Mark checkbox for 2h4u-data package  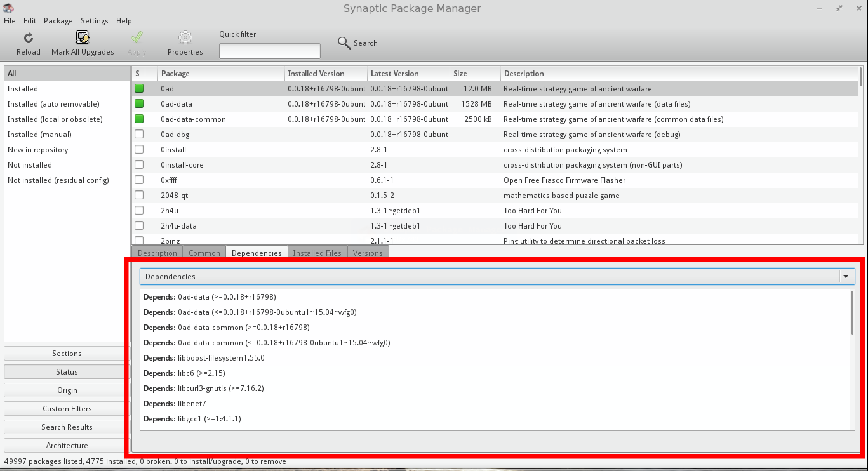[x=139, y=226]
